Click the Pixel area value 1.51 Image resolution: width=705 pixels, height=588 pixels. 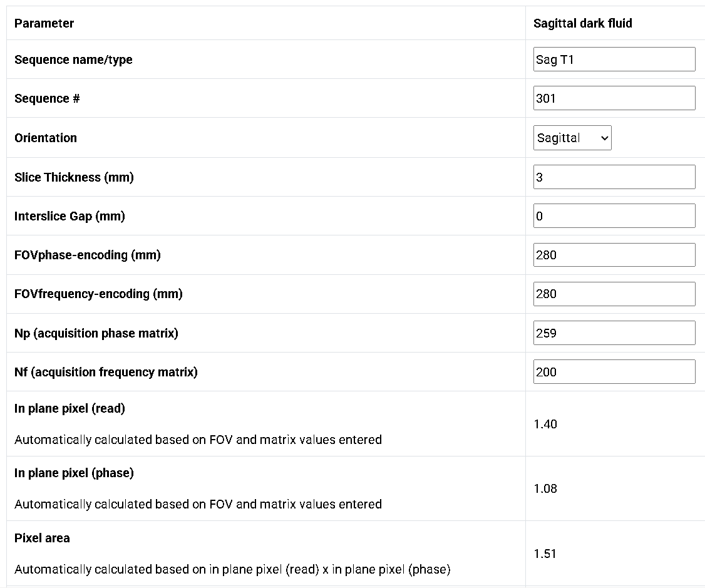coord(545,554)
